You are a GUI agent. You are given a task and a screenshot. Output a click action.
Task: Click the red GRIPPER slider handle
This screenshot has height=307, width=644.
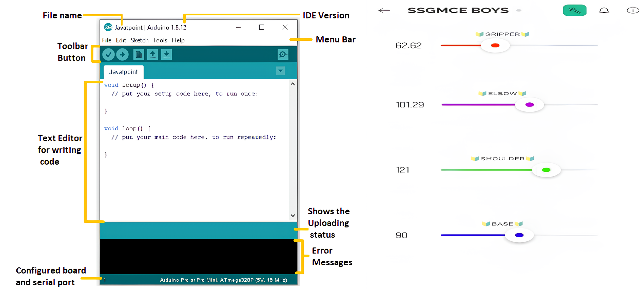pyautogui.click(x=495, y=46)
